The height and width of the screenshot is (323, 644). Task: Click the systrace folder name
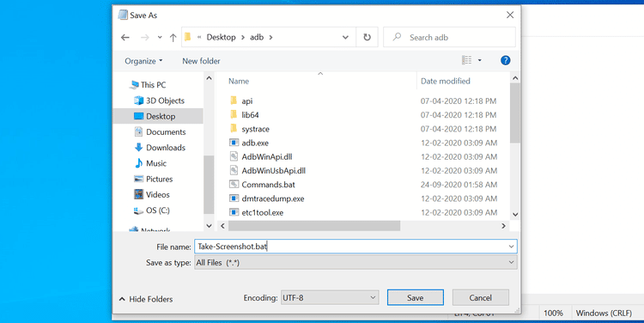pos(256,129)
